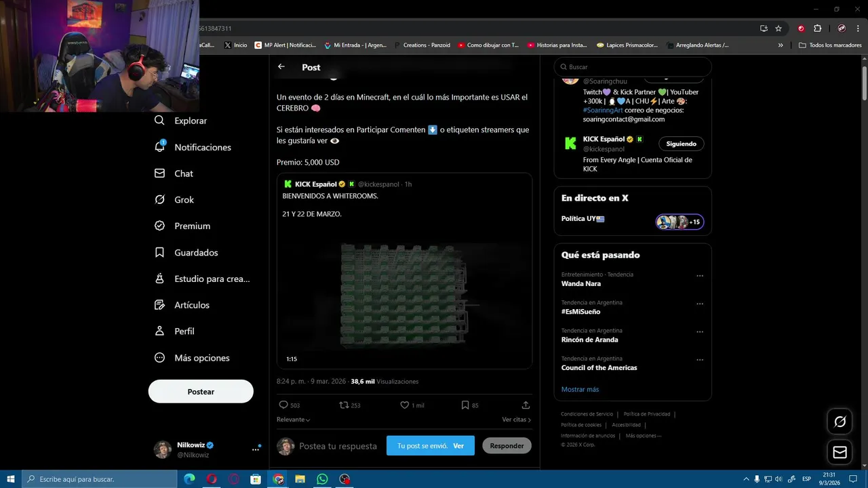Image resolution: width=868 pixels, height=488 pixels.
Task: Open the quoted KICK Español post header
Action: 347,184
